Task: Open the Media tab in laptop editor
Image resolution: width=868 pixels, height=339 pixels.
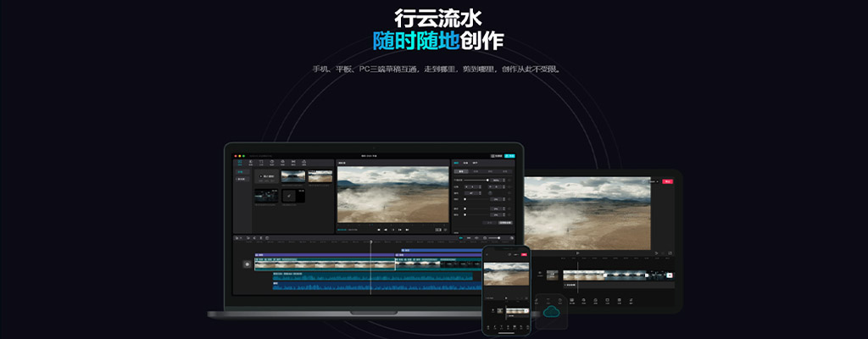Action: [x=240, y=163]
